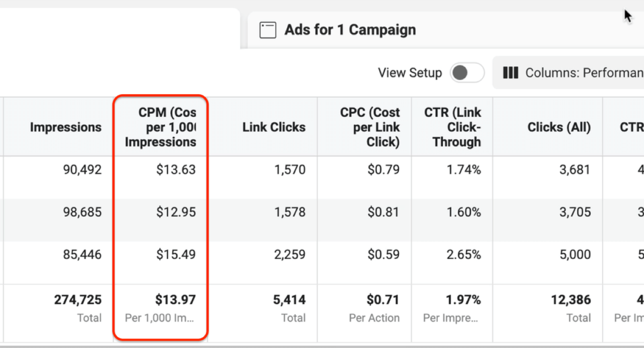Select the 2.65% CTR cell
Viewport: 644px width, 348px height.
[464, 255]
